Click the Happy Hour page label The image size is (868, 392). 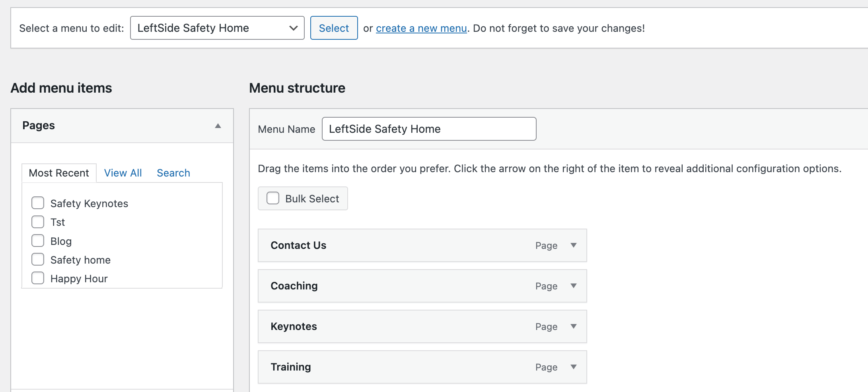79,279
